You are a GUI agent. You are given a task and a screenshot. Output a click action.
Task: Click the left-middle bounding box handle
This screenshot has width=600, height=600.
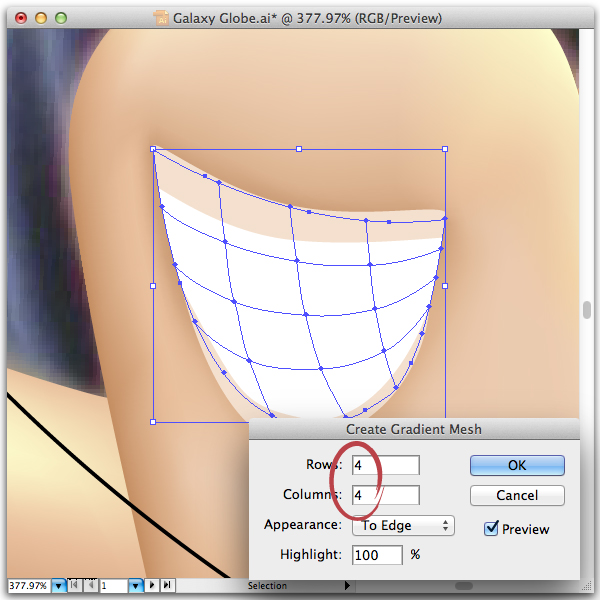click(153, 286)
